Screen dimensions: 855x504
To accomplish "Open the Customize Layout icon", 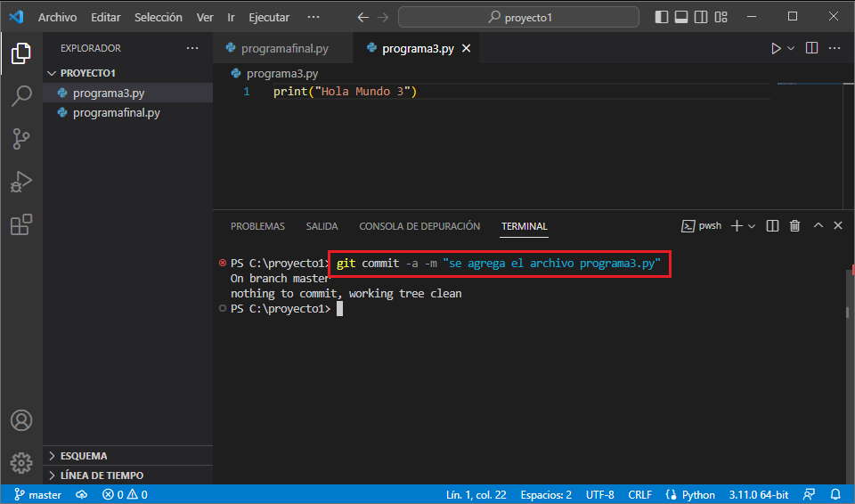I will point(721,17).
